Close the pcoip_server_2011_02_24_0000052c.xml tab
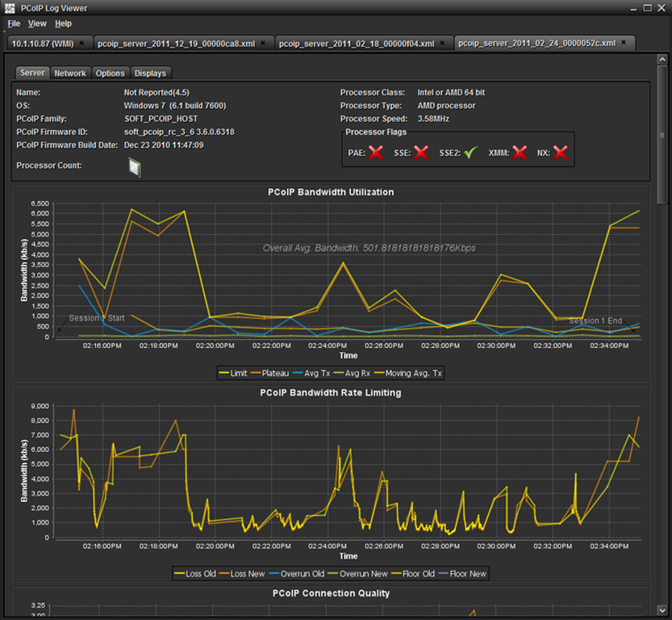The image size is (672, 620). pos(624,43)
